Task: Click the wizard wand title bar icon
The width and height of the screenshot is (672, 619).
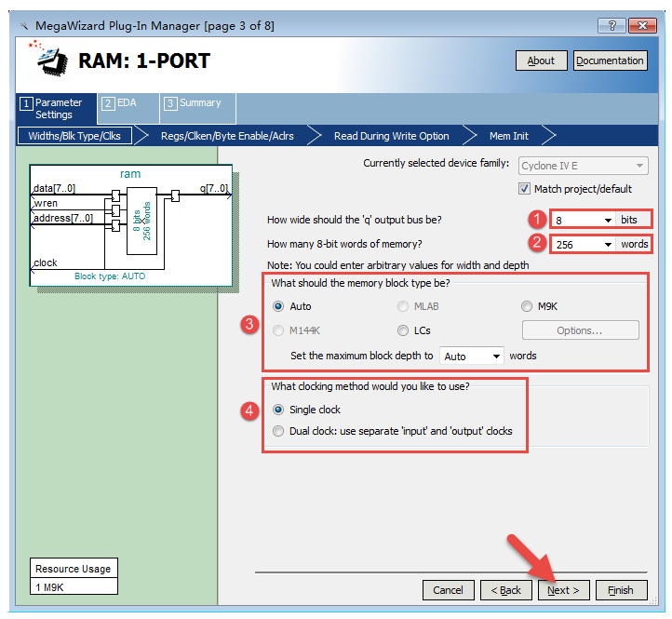Action: [x=24, y=27]
